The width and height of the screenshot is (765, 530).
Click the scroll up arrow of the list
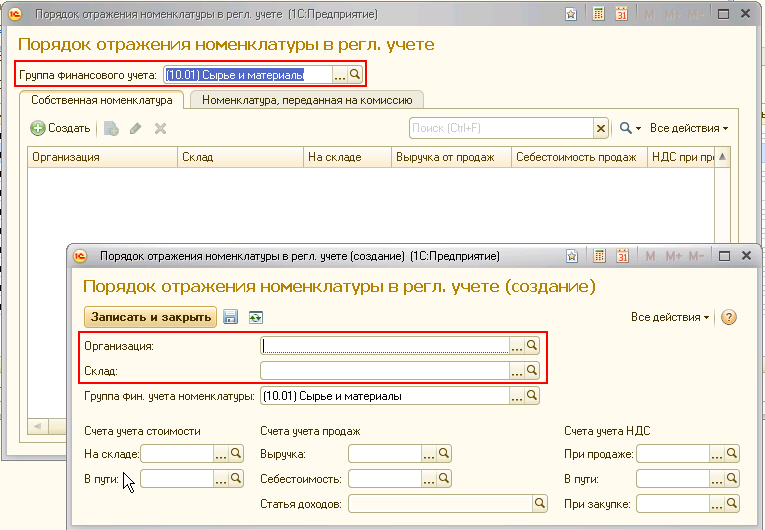click(723, 157)
